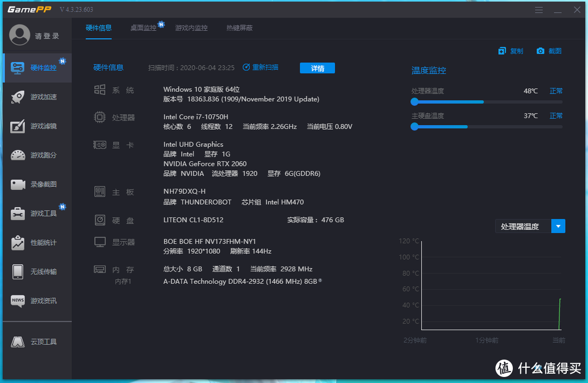Click the 重新扫描 rescan link
This screenshot has height=383, width=588.
tap(265, 67)
